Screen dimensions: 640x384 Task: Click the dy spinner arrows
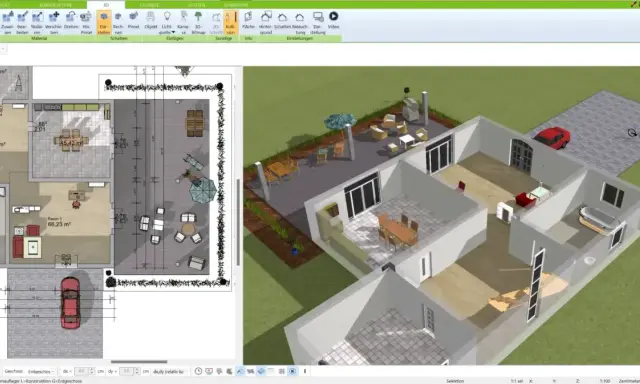click(137, 371)
